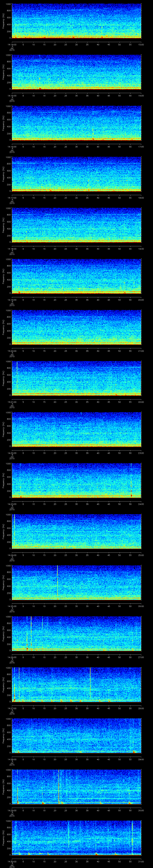The height and width of the screenshot is (868, 153).
Task: Click the 14:25:00 start time label
Action: coord(12,606)
